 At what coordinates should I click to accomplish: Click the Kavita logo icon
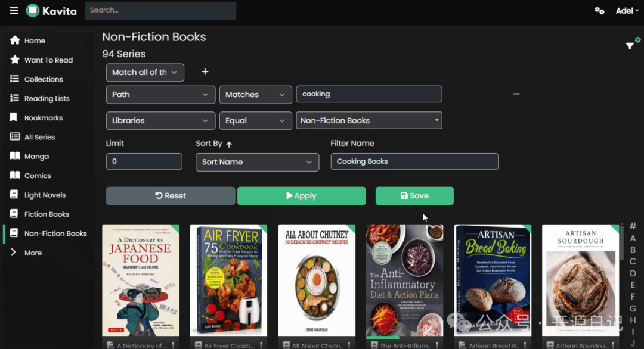(x=33, y=11)
